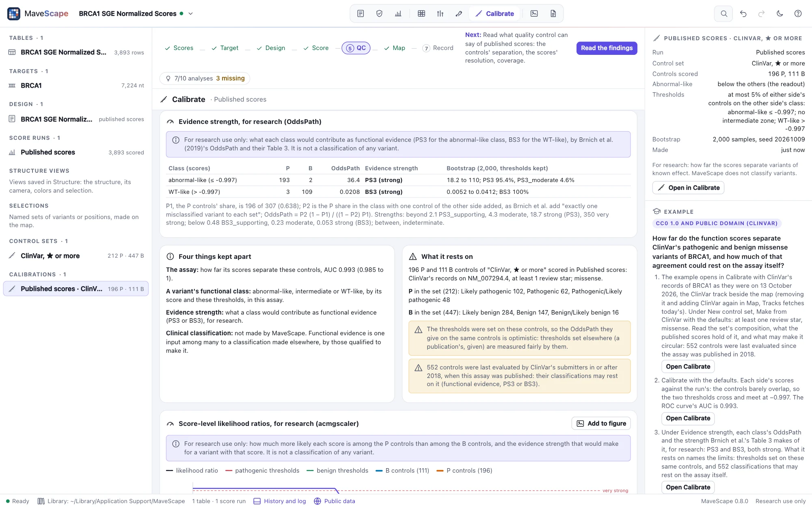Open the sliders tool in top toolbar
Screen dimensions: 812x508
point(440,14)
